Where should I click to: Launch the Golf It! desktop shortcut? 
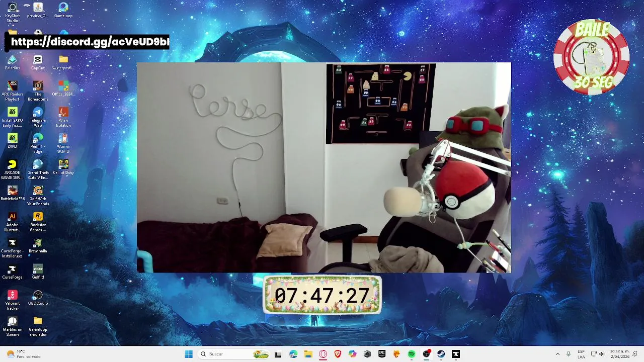tap(38, 271)
